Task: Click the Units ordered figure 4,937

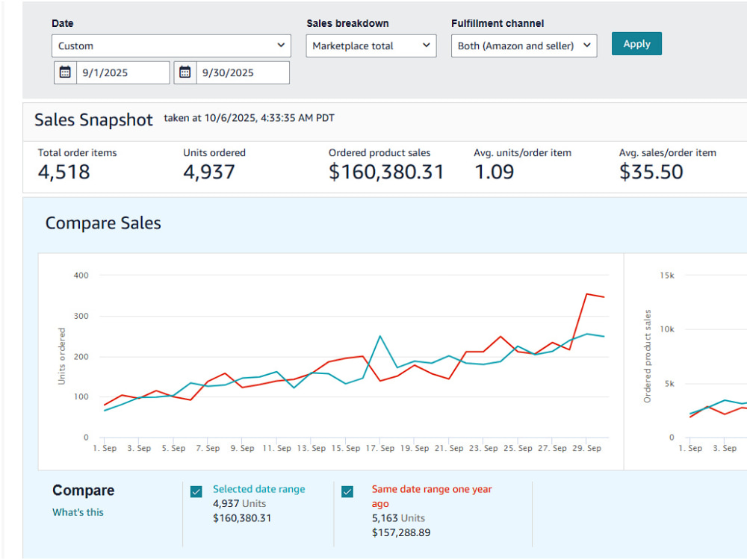Action: 209,172
